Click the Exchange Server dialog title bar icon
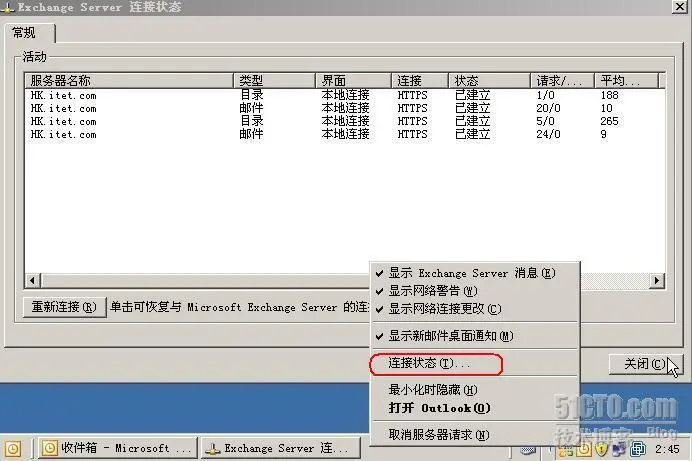 point(7,7)
